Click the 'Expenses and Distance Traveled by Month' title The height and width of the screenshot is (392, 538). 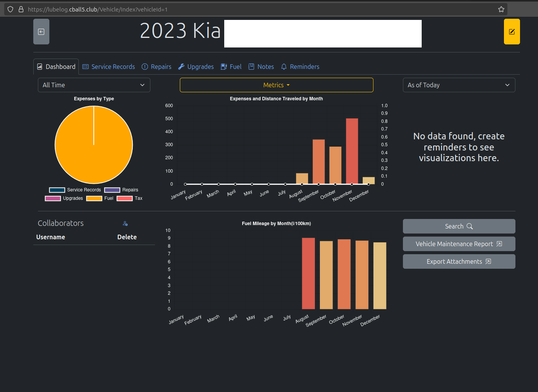276,99
